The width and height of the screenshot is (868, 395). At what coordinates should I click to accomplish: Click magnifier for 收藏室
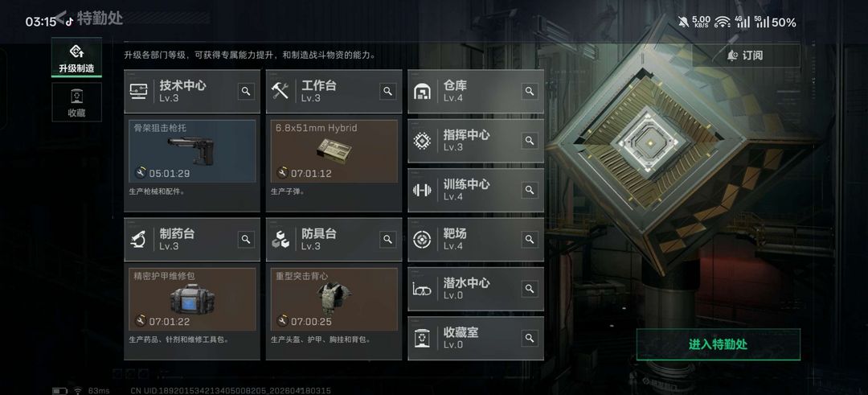(x=530, y=338)
